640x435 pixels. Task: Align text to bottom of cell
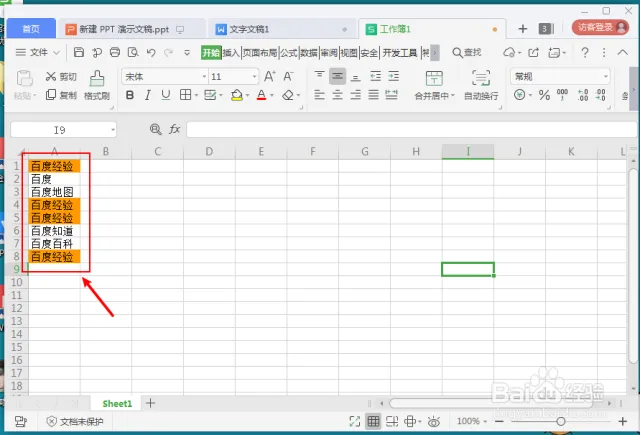(x=356, y=76)
